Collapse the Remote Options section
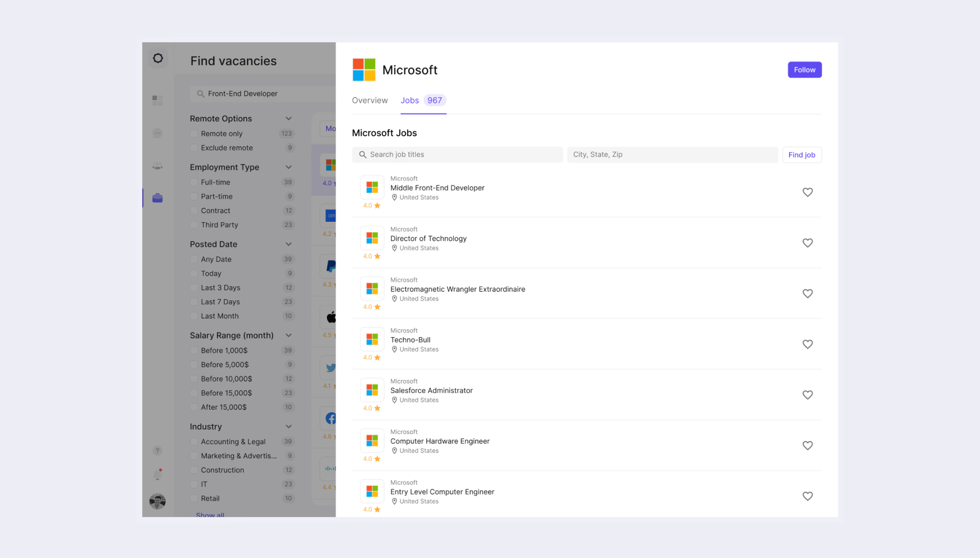 tap(289, 119)
